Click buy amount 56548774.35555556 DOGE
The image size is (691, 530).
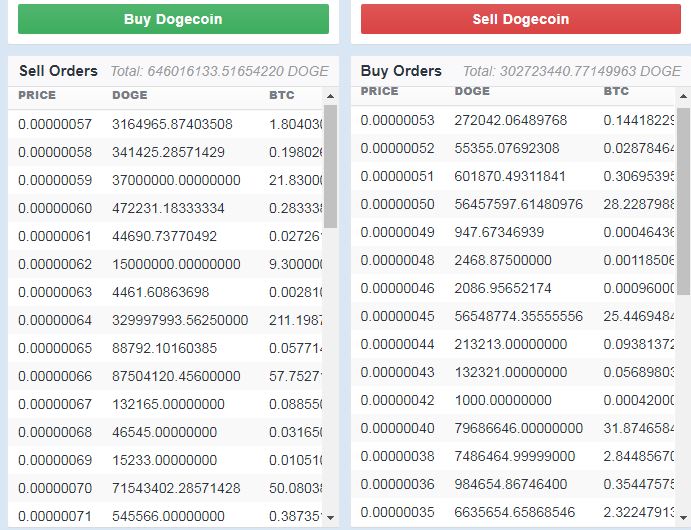pyautogui.click(x=519, y=316)
